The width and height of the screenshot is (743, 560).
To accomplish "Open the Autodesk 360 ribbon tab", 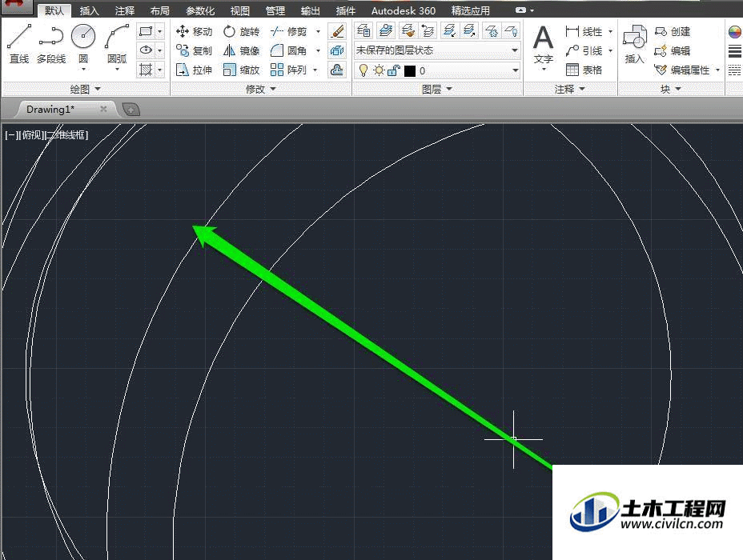I will [x=404, y=10].
